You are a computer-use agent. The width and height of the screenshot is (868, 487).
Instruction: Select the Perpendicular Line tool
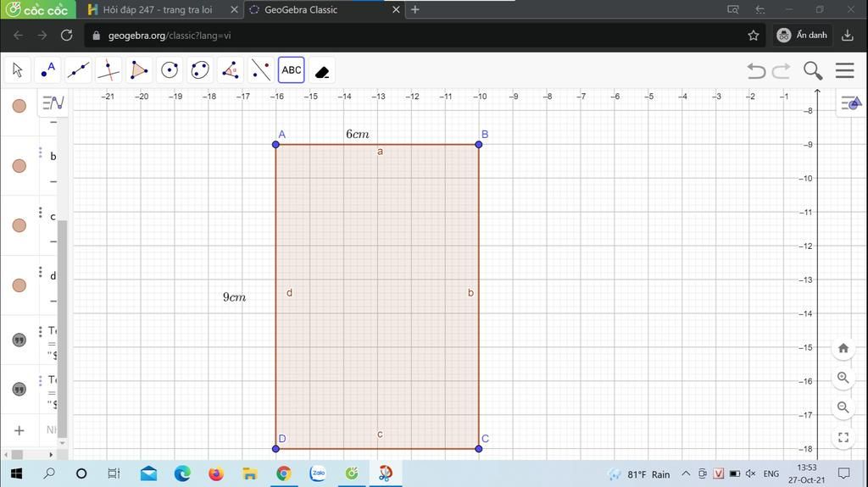point(108,70)
